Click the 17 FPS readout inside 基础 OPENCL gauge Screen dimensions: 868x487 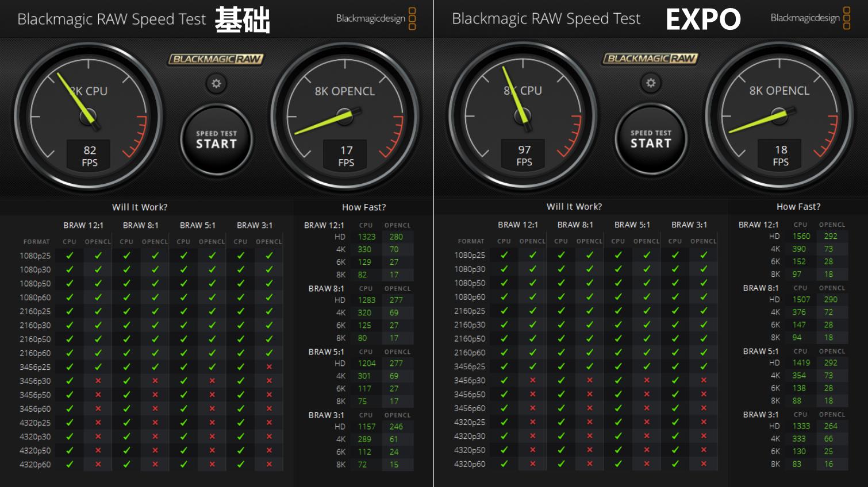(346, 156)
